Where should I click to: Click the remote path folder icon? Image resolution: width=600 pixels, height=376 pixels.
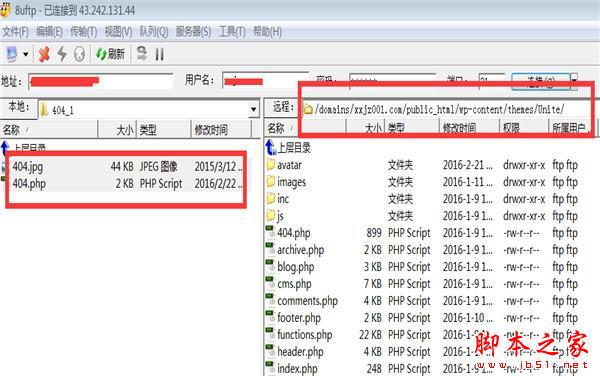tap(308, 110)
